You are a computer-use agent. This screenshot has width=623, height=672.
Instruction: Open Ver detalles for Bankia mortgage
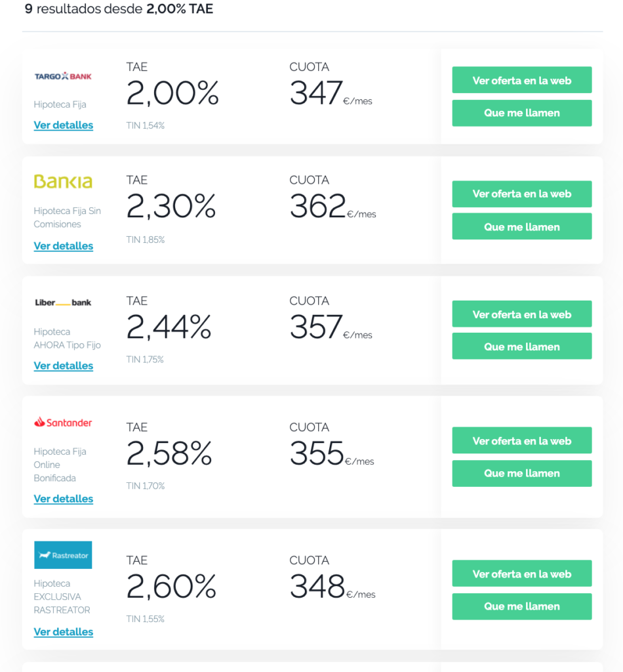(x=64, y=246)
